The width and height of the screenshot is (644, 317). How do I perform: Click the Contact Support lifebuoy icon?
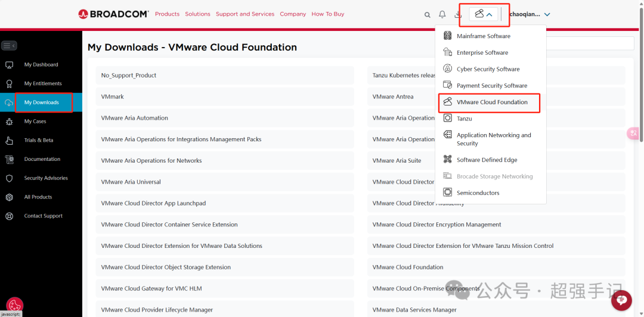tap(9, 216)
